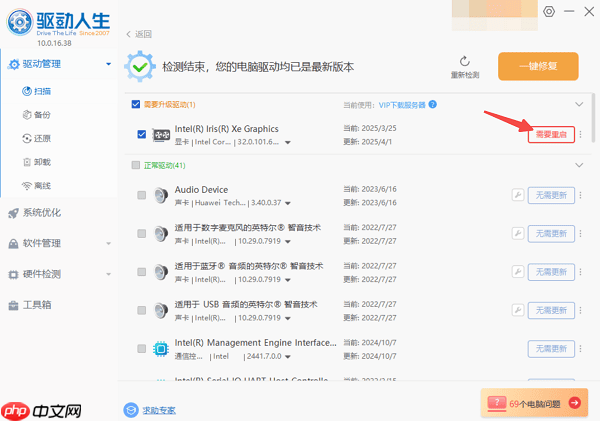Check the 正常驱动(41) group checkbox
The image size is (600, 421).
pos(136,165)
